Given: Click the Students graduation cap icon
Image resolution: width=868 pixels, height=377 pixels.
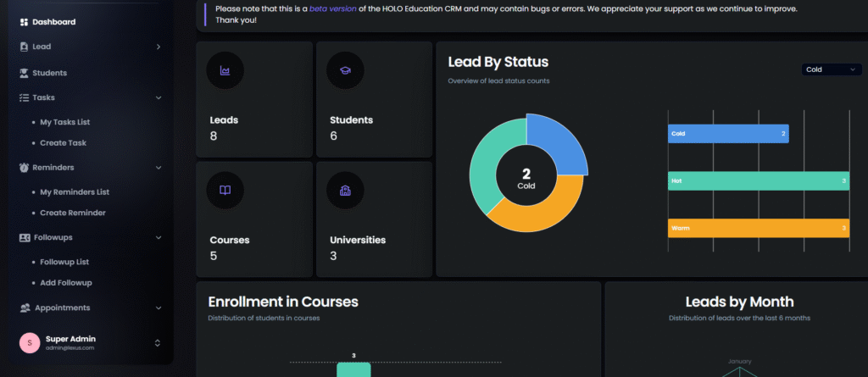Looking at the screenshot, I should pyautogui.click(x=345, y=71).
